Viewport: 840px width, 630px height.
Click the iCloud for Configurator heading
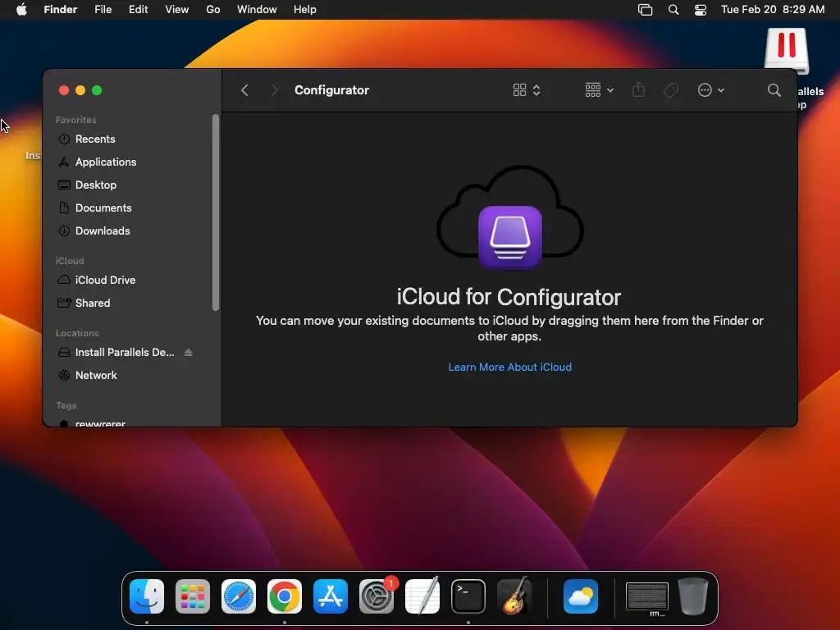(x=509, y=297)
